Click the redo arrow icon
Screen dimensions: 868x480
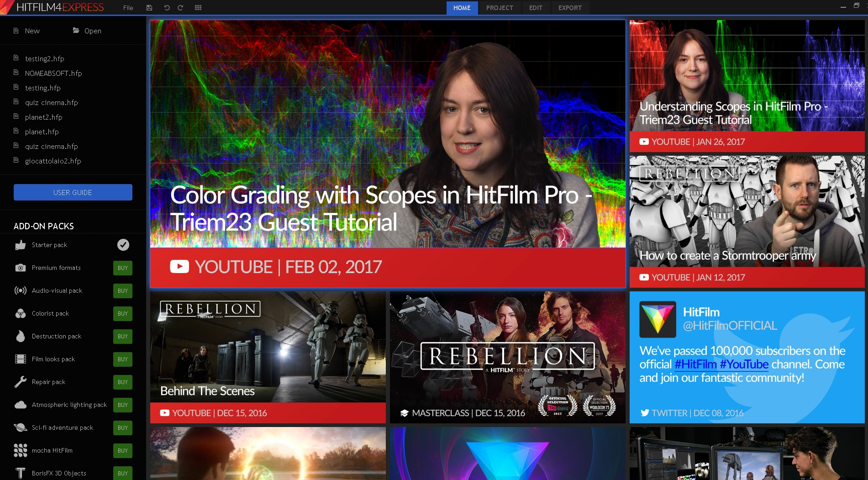point(180,8)
